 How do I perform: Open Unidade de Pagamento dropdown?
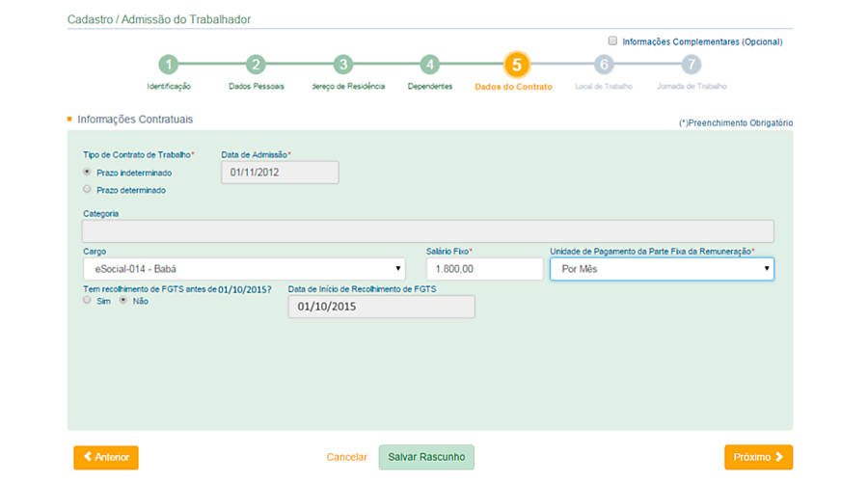(x=662, y=269)
